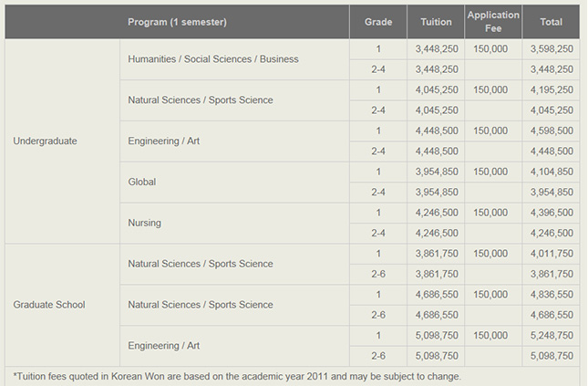Click the Graduate School category cell
588x386 pixels.
click(x=49, y=305)
